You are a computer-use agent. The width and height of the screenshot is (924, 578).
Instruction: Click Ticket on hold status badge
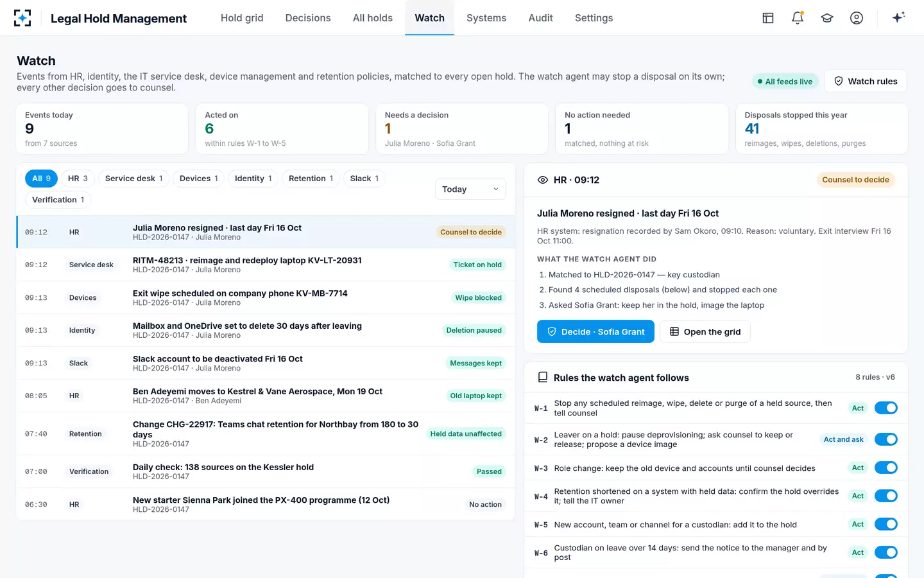(477, 265)
